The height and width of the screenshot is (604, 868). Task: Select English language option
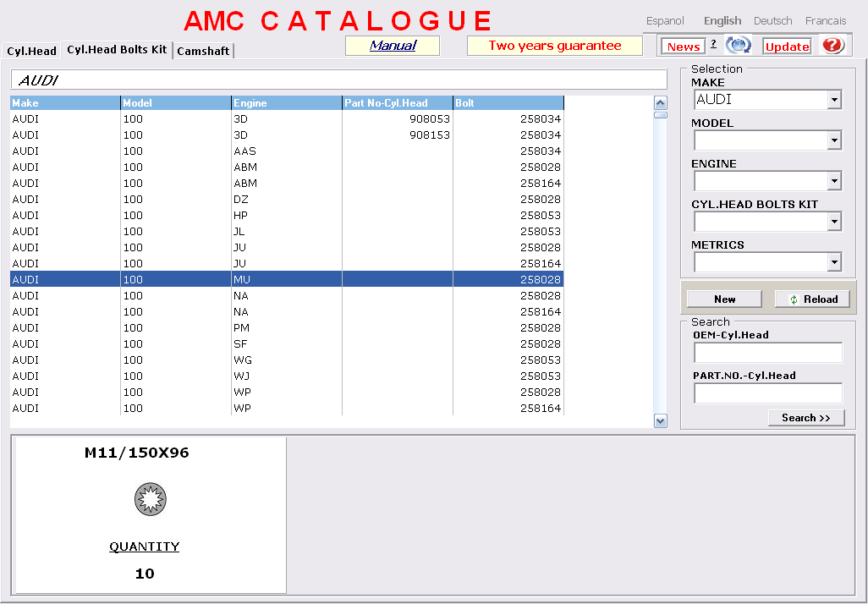click(x=722, y=21)
